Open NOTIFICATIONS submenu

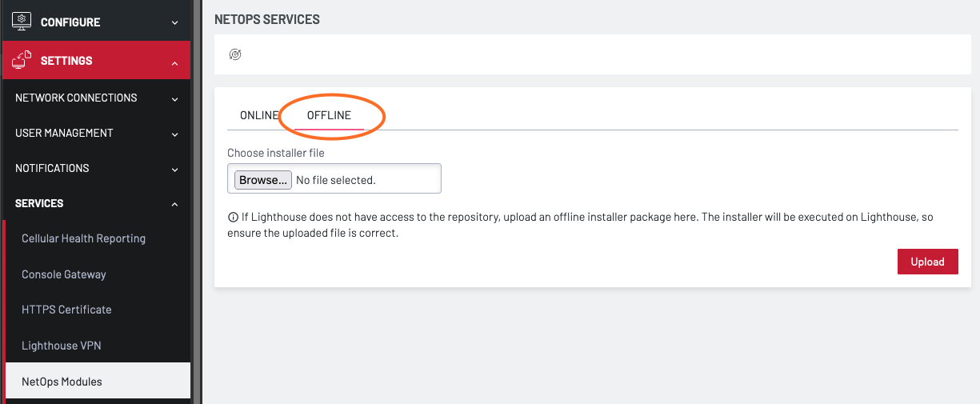click(x=96, y=168)
